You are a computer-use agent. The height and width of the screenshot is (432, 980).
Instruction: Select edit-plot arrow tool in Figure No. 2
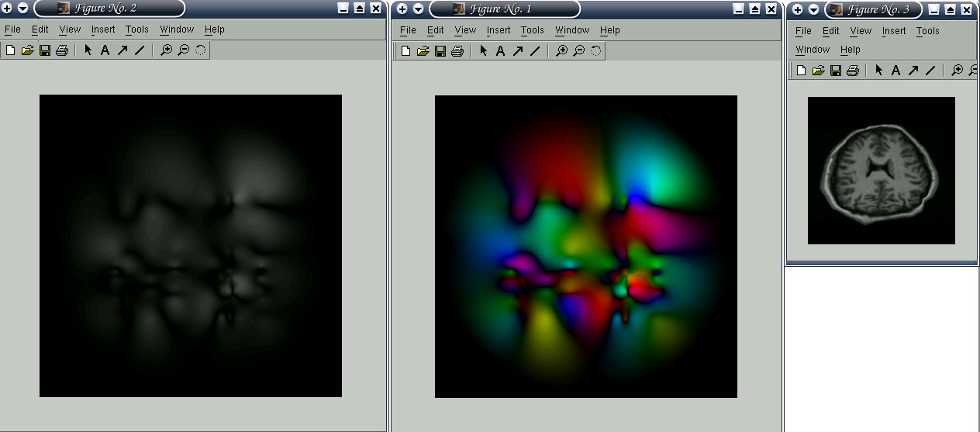(88, 50)
